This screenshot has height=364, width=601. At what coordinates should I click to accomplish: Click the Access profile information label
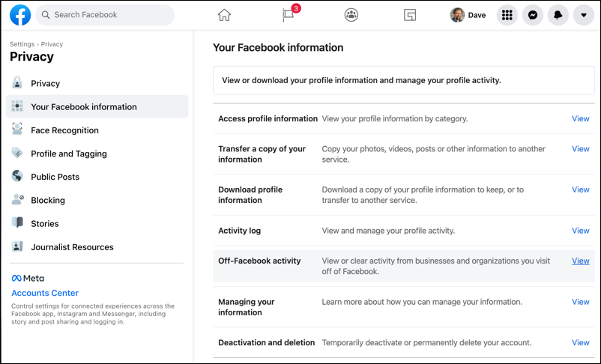pyautogui.click(x=268, y=119)
